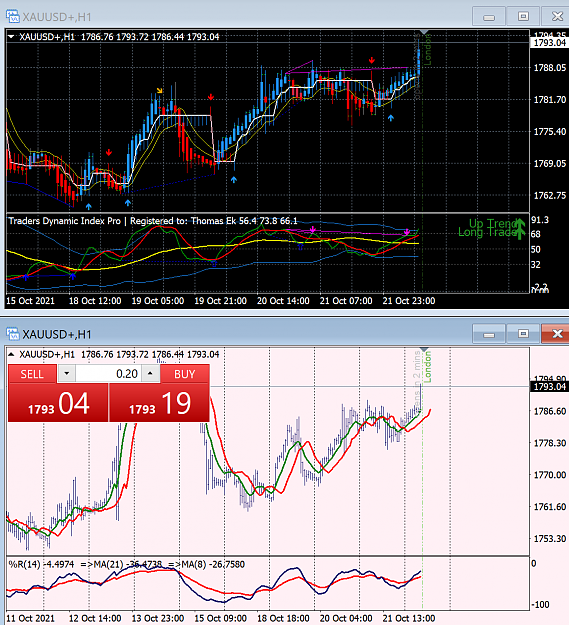Minimize the upper XAUUSD chart window
This screenshot has width=569, height=625.
[489, 16]
